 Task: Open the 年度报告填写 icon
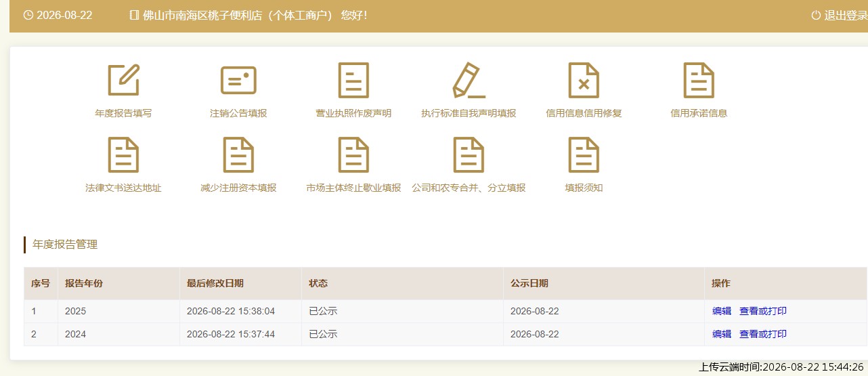point(123,80)
